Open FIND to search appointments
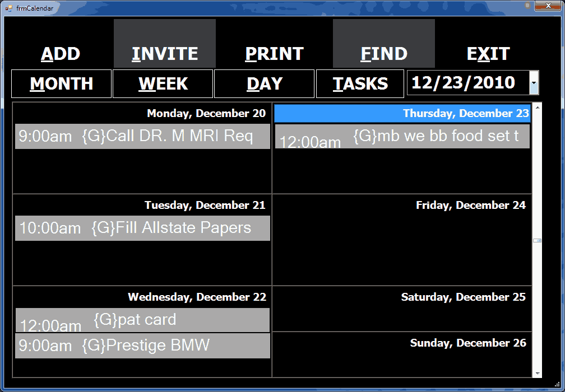 (x=384, y=54)
